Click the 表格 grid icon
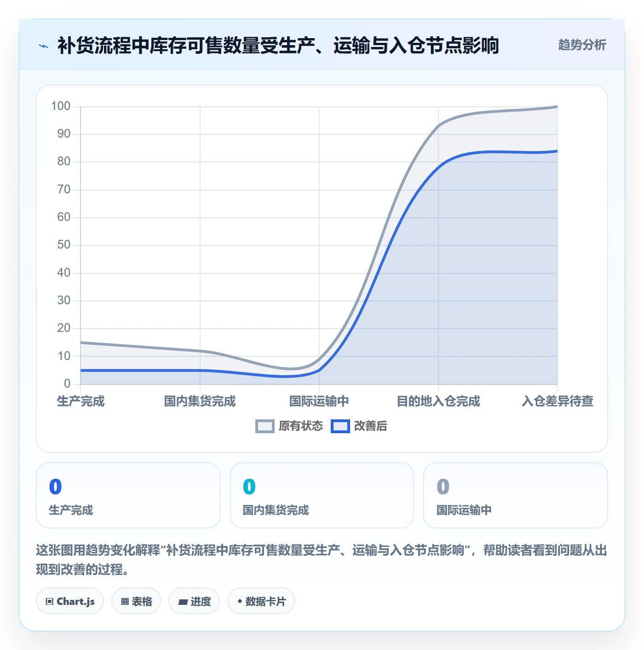644x650 pixels. 125,601
